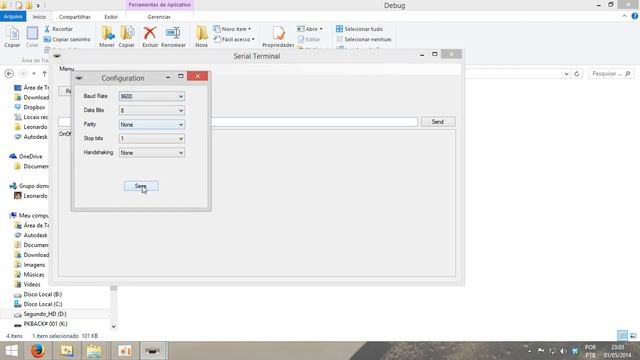Switch to the Início ribbon tab
The image size is (640, 360).
(x=39, y=17)
